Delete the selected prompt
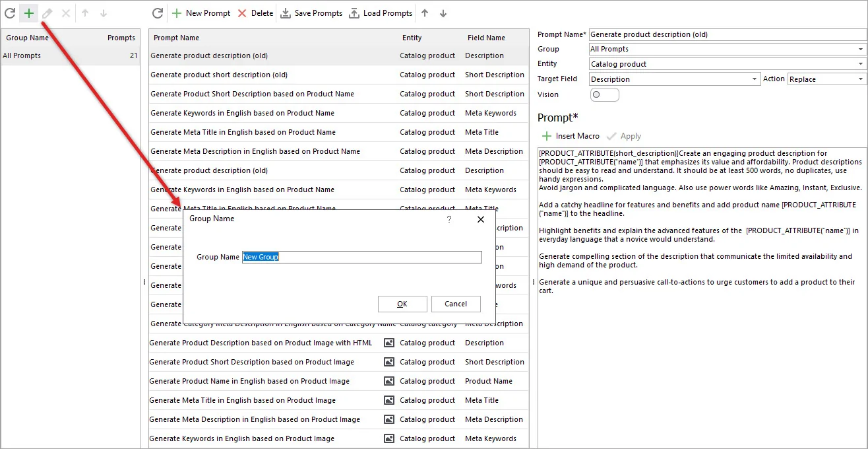The width and height of the screenshot is (868, 449). click(255, 13)
